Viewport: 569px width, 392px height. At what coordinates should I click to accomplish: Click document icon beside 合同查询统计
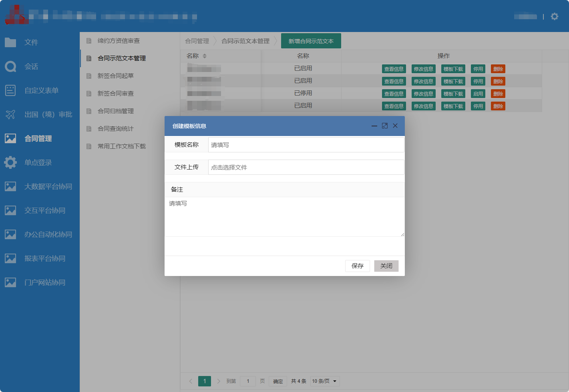tap(89, 129)
